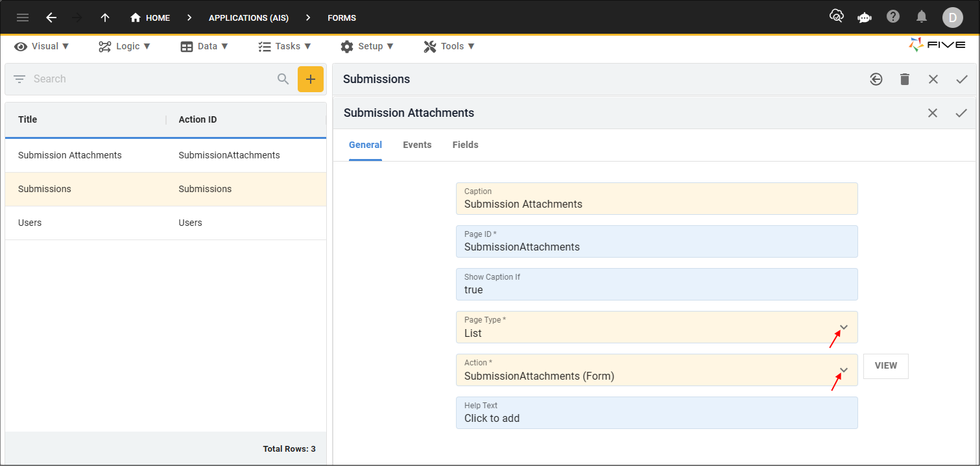Screen dimensions: 980x466
Task: Open the Data menu
Action: (x=204, y=46)
